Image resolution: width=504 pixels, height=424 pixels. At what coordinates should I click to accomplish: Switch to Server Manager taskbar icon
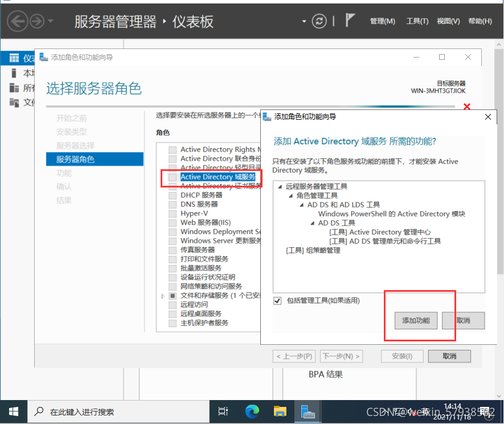coord(308,411)
